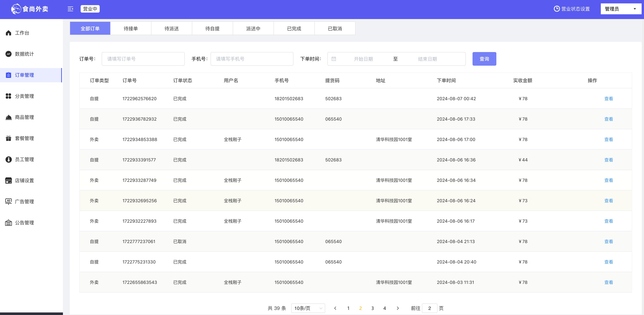This screenshot has width=644, height=315.
Task: View details of order 1722962576620
Action: coord(609,98)
